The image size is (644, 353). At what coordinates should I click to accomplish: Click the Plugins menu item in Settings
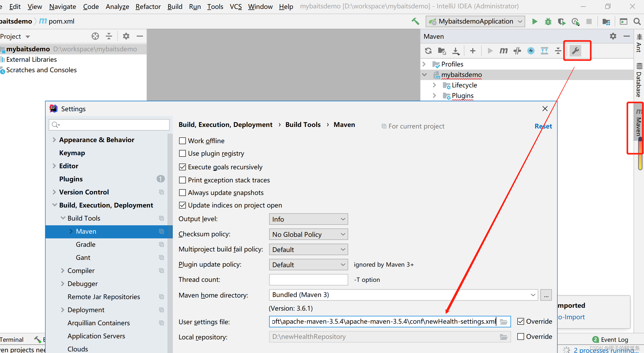[71, 179]
